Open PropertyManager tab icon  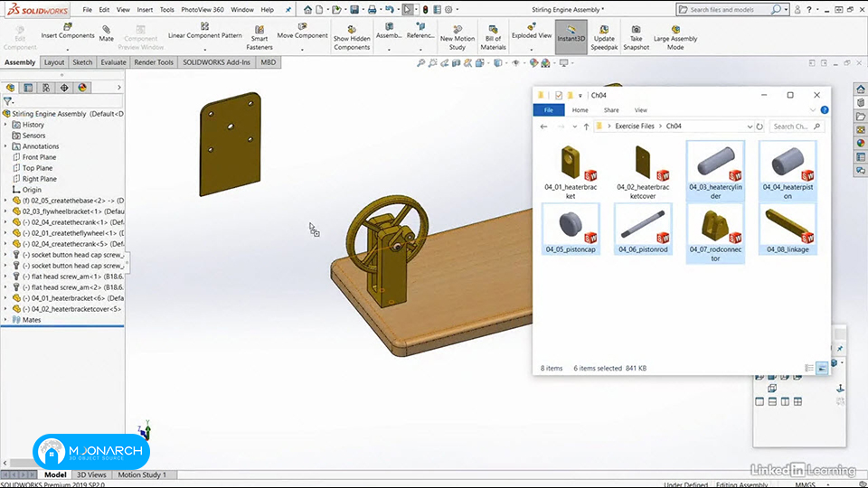(28, 88)
